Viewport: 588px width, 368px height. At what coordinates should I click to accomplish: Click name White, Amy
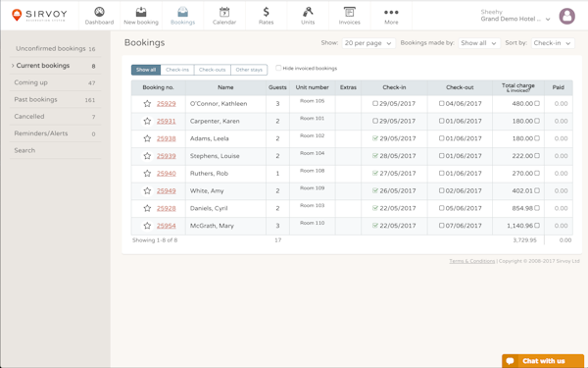pos(207,190)
